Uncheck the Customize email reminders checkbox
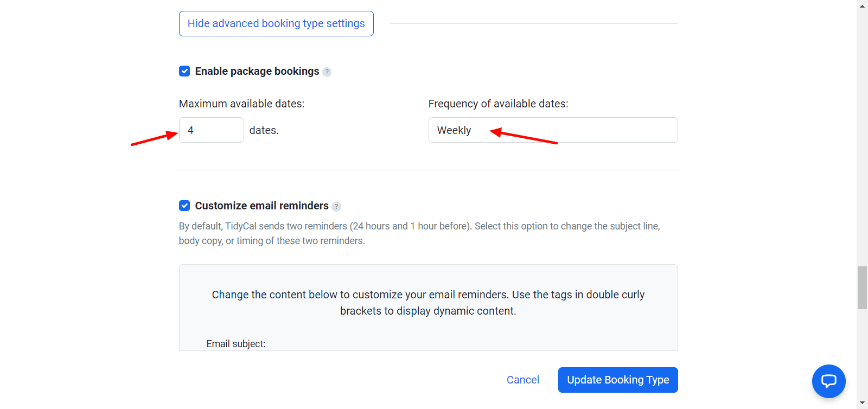Viewport: 868px width, 409px height. 184,206
